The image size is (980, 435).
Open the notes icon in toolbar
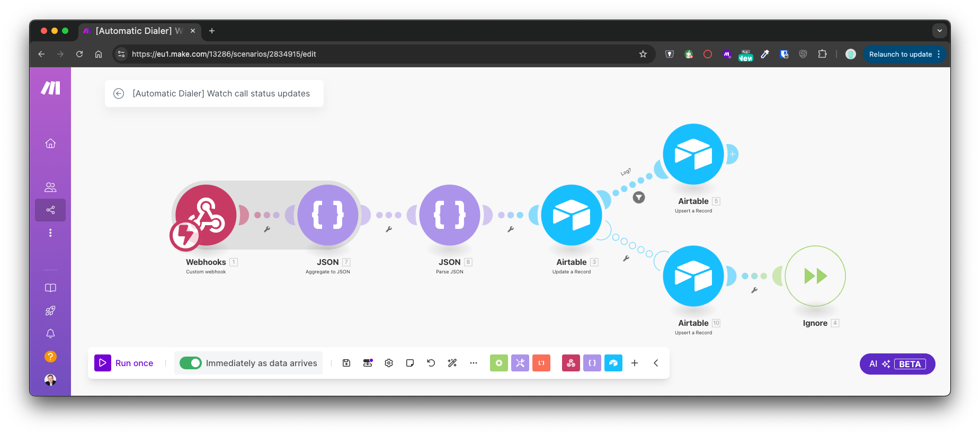point(410,363)
